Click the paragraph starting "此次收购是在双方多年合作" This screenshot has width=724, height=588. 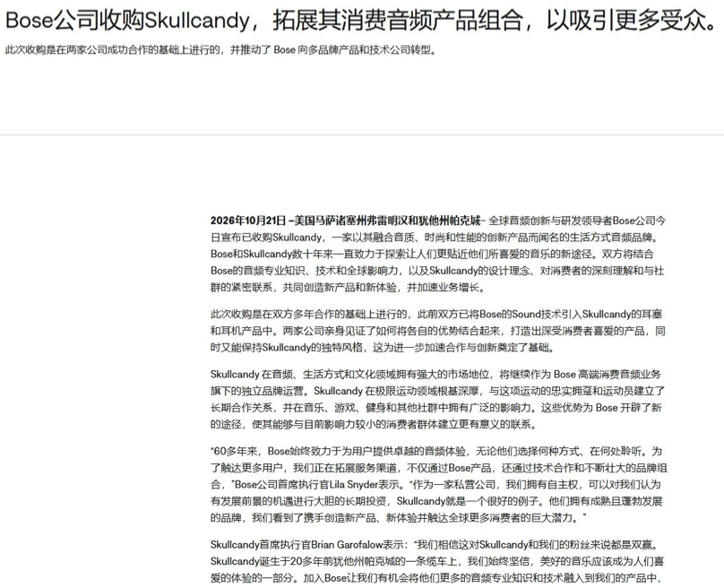click(x=438, y=331)
